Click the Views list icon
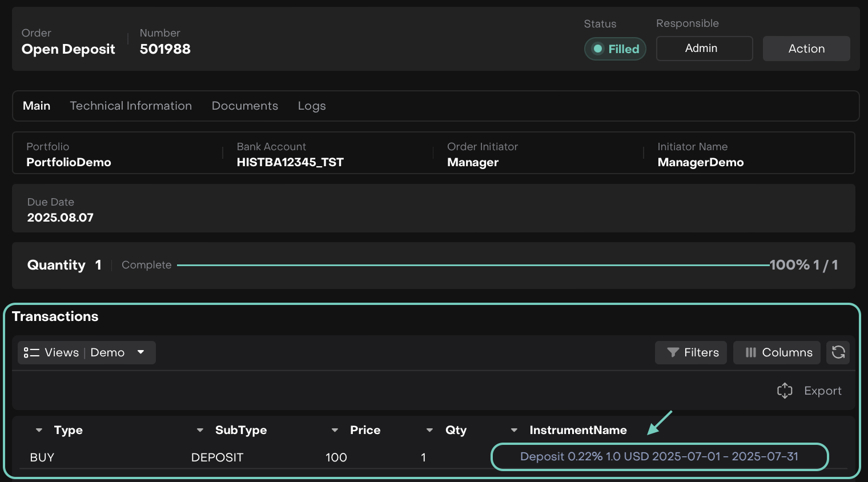868x482 pixels. [x=31, y=352]
